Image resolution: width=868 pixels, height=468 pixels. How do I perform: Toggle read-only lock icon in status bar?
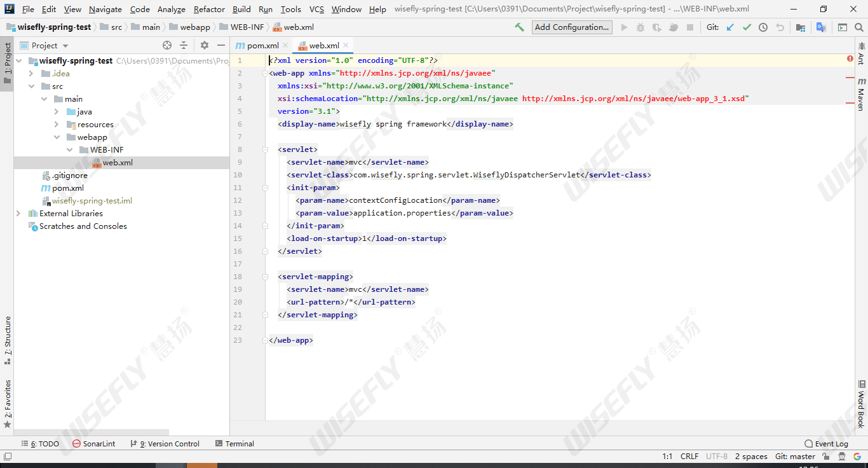[826, 457]
